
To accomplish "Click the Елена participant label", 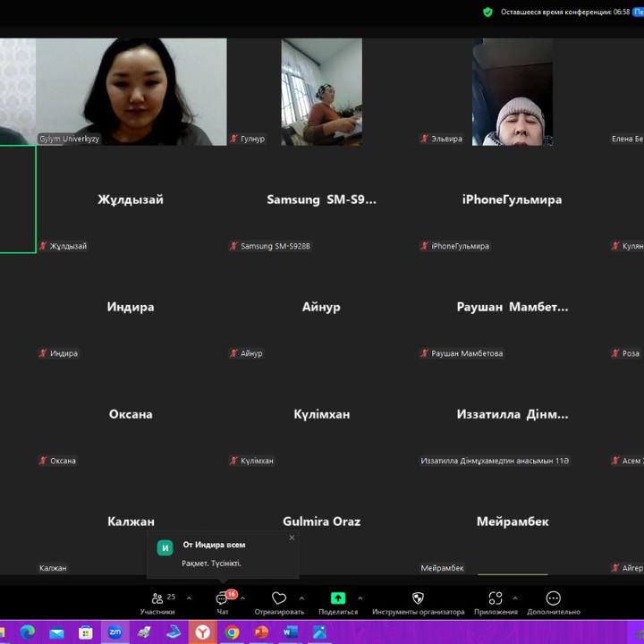I will tap(627, 139).
